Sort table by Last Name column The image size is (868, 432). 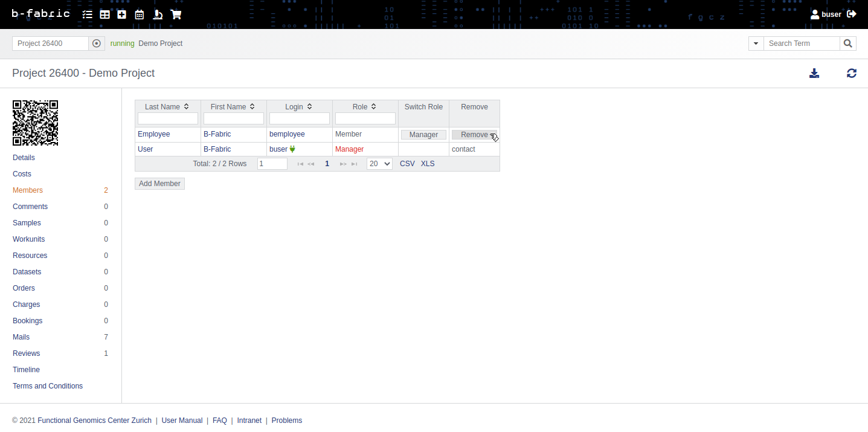[x=167, y=107]
